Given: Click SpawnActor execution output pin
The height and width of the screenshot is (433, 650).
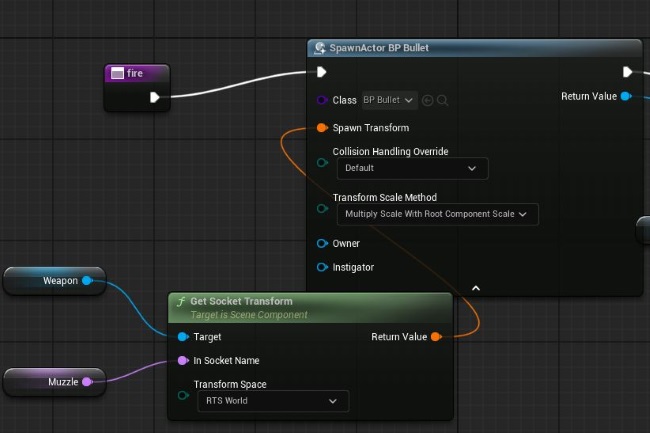Looking at the screenshot, I should (627, 72).
